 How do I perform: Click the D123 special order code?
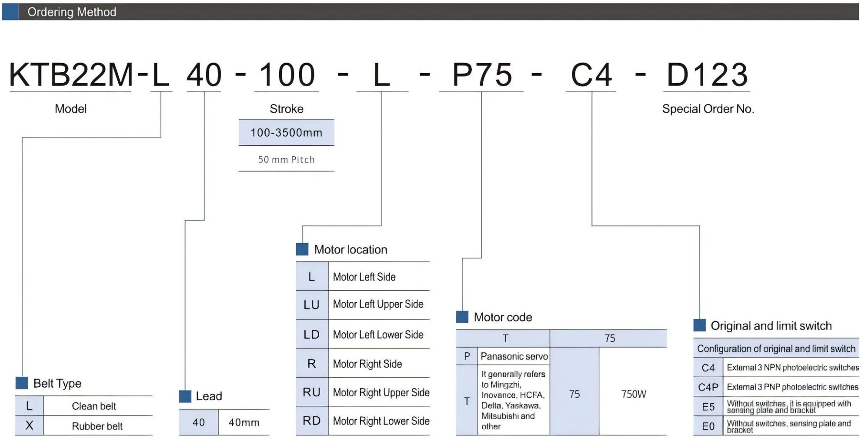[707, 75]
